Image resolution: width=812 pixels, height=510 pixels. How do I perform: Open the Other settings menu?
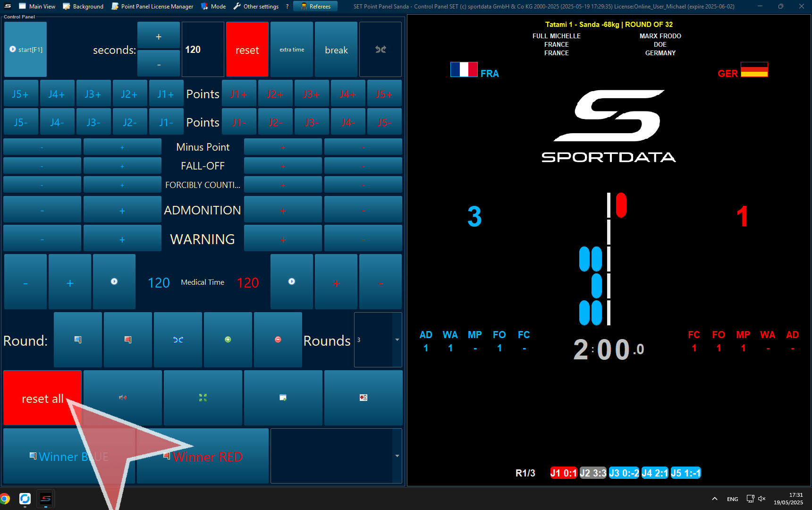(256, 7)
